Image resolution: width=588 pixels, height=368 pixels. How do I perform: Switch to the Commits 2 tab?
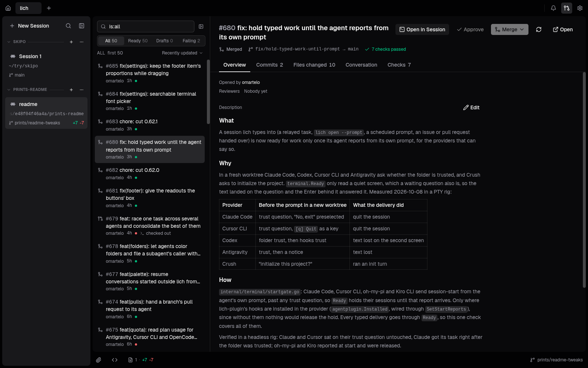269,65
